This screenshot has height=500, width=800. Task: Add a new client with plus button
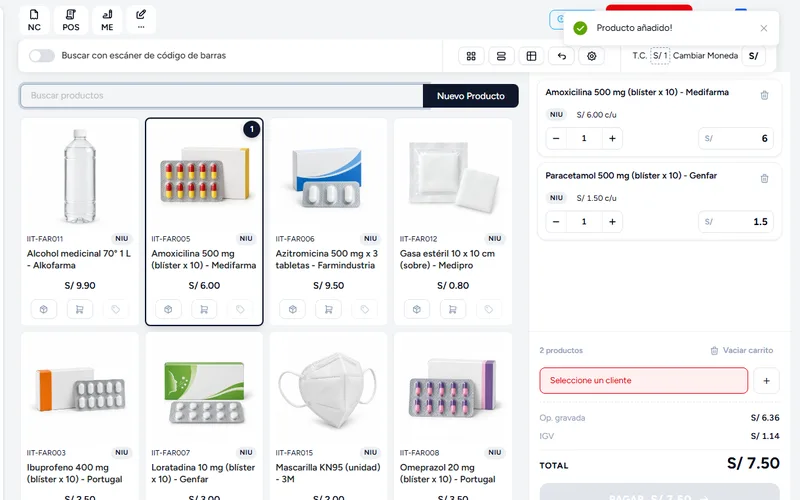[766, 381]
